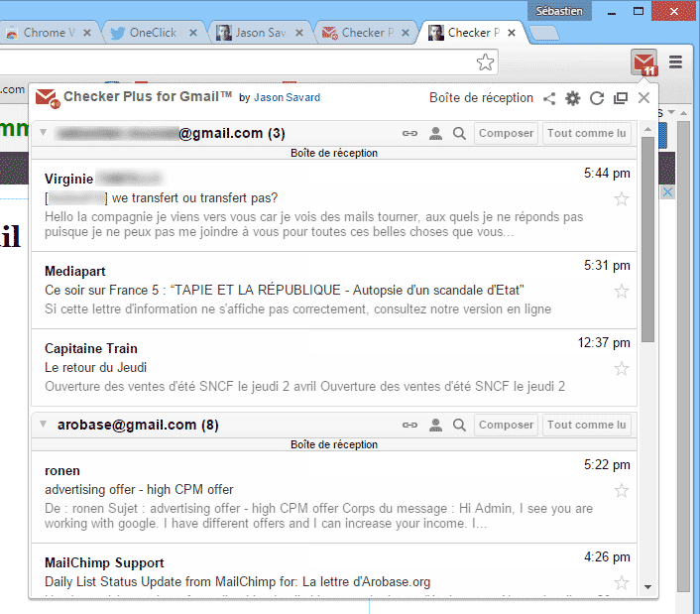Click Composer for arobase@gmail.com
The image size is (700, 614).
coord(506,425)
